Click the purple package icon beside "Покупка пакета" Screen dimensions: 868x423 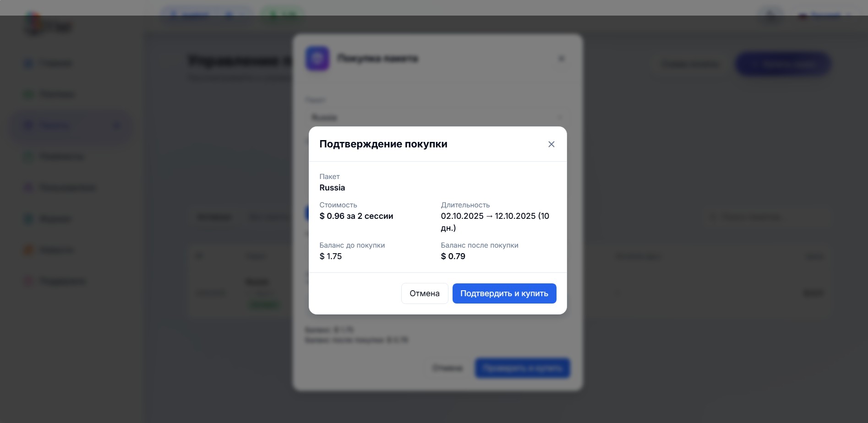tap(317, 58)
